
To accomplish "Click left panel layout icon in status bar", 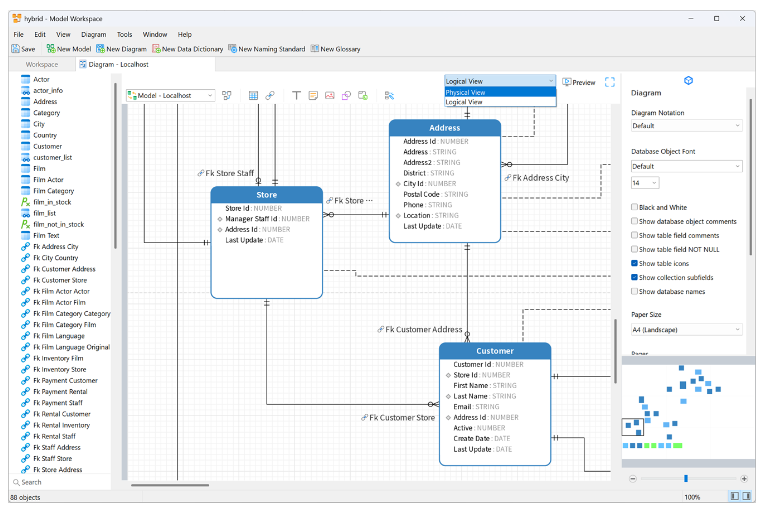I will pos(735,496).
